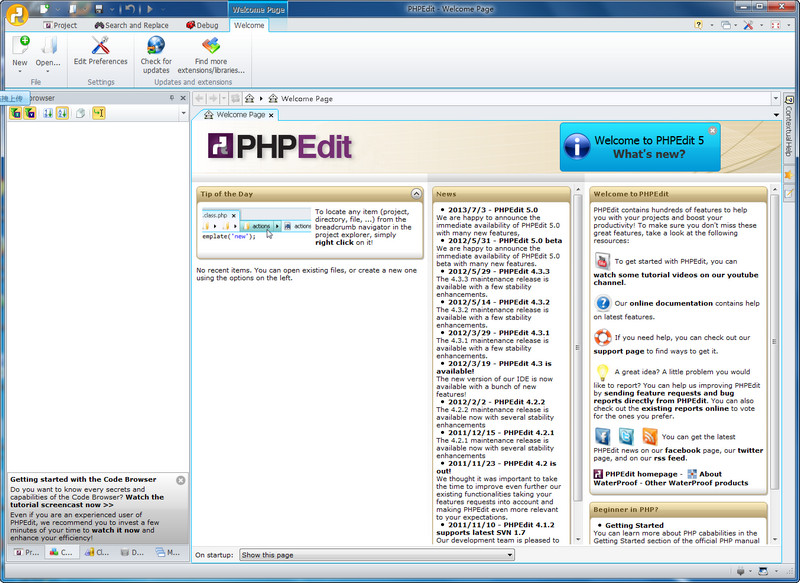Image resolution: width=800 pixels, height=583 pixels.
Task: Toggle the word-wrap icon in the Code Browser toolbar
Action: point(98,114)
